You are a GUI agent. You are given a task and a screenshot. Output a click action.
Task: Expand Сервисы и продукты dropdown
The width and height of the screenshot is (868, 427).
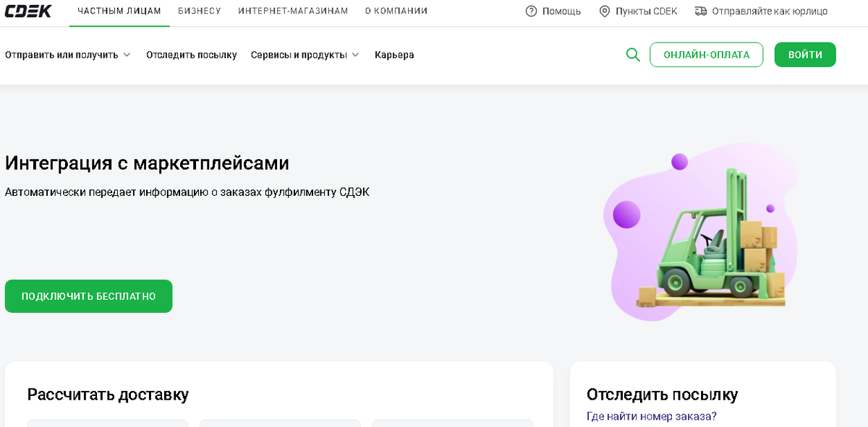click(x=305, y=55)
